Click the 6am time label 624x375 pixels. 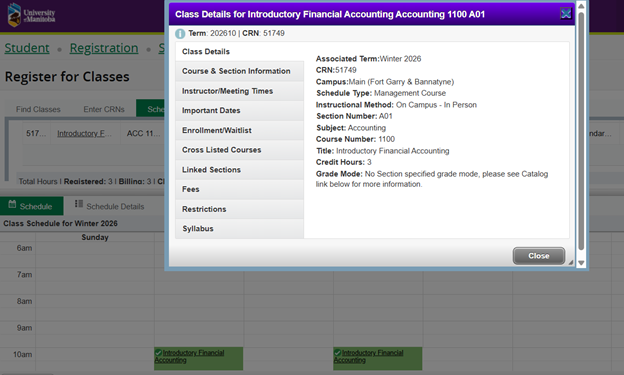[x=24, y=248]
